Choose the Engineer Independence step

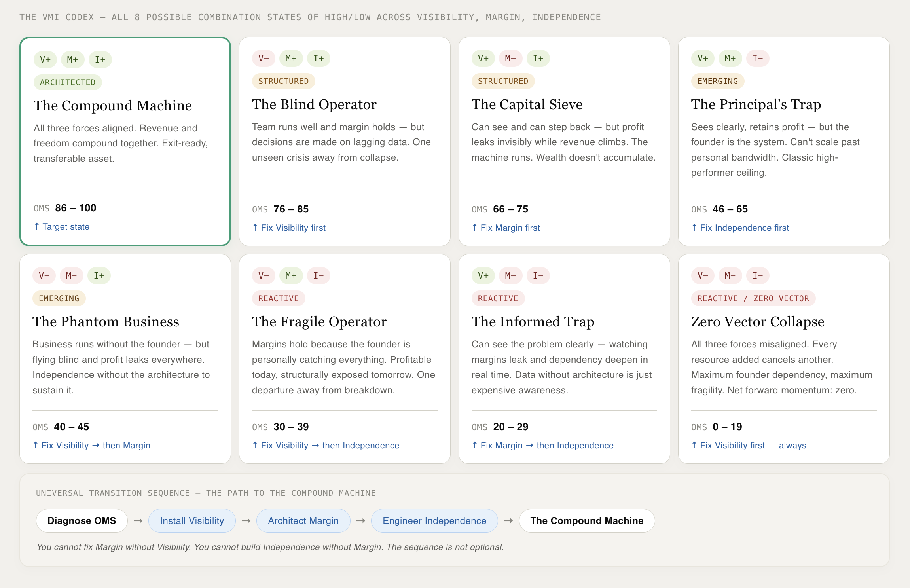434,521
